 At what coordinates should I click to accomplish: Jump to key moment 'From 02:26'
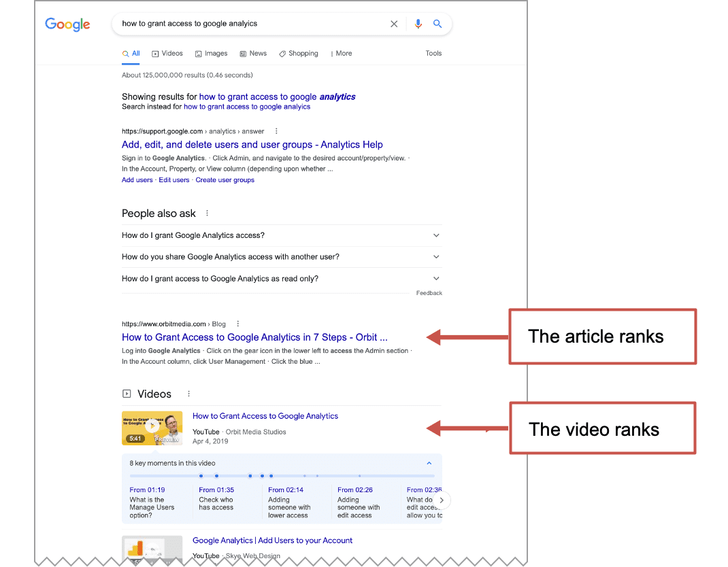click(355, 490)
